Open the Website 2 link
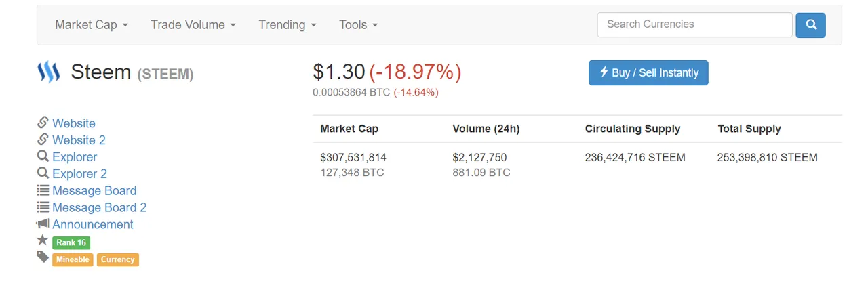Screen dimensions: 868x296 (79, 140)
